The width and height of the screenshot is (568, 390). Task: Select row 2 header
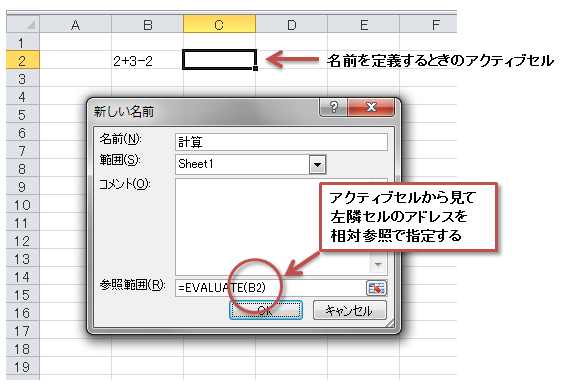click(22, 60)
